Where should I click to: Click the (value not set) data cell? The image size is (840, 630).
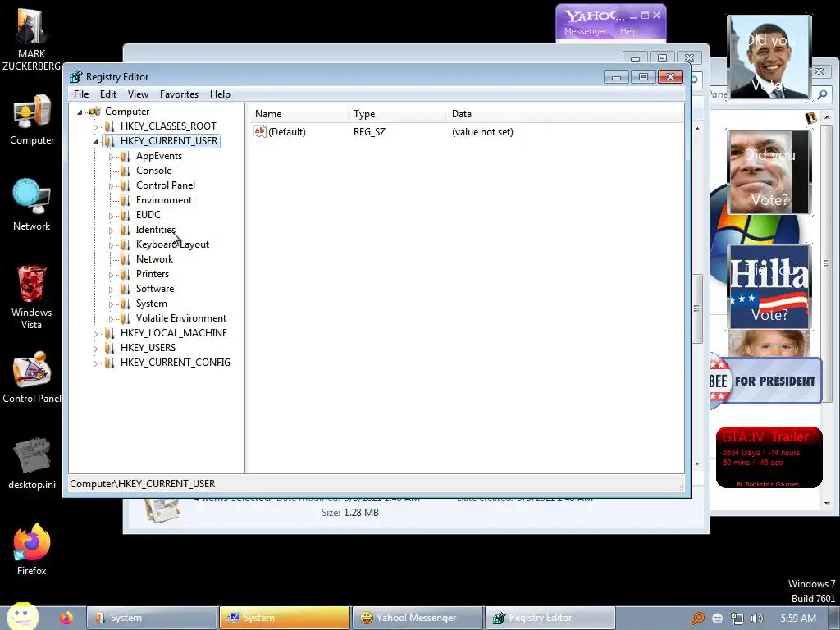(x=482, y=132)
